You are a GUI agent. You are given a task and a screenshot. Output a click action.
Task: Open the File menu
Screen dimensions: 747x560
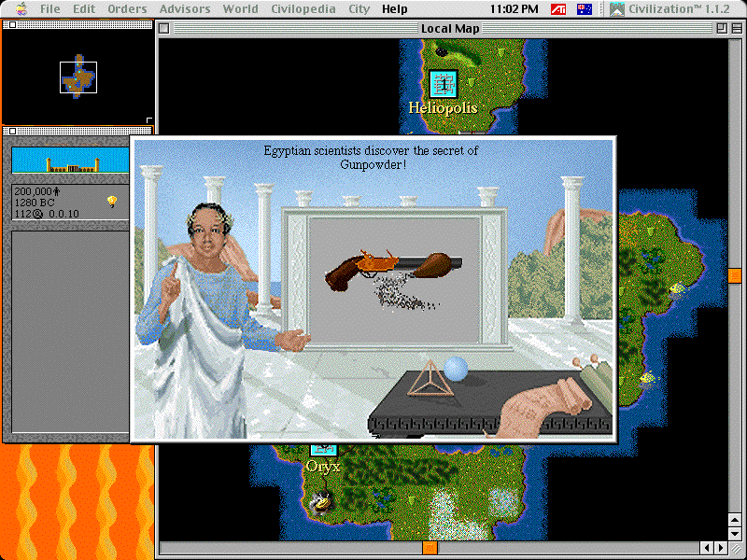tap(50, 8)
